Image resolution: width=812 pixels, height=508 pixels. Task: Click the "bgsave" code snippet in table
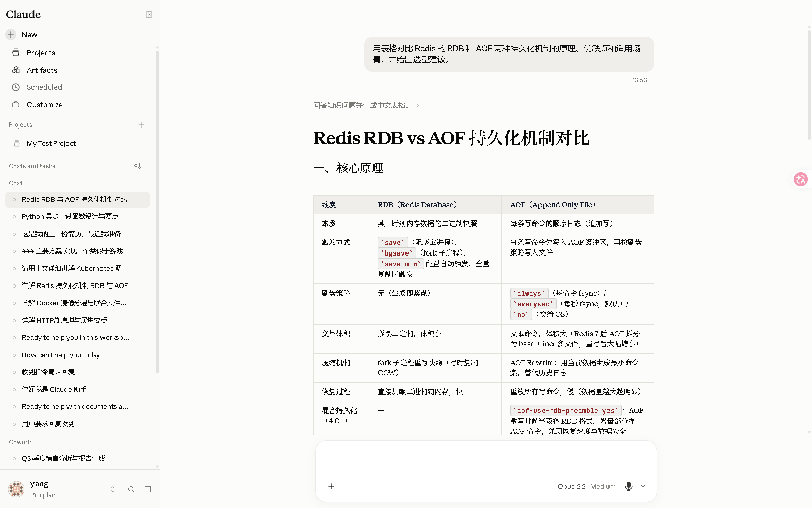pyautogui.click(x=397, y=253)
